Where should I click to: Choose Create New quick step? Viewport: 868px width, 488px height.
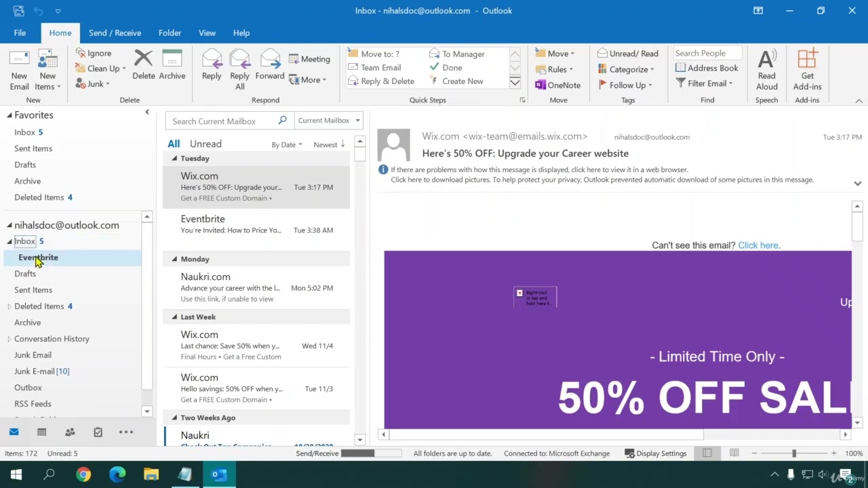456,81
